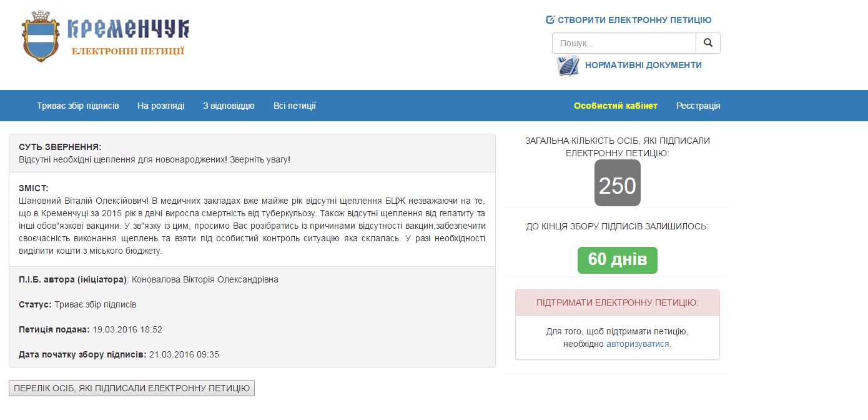This screenshot has height=420, width=868.
Task: Open the Нормативні документи link
Action: coord(643,65)
